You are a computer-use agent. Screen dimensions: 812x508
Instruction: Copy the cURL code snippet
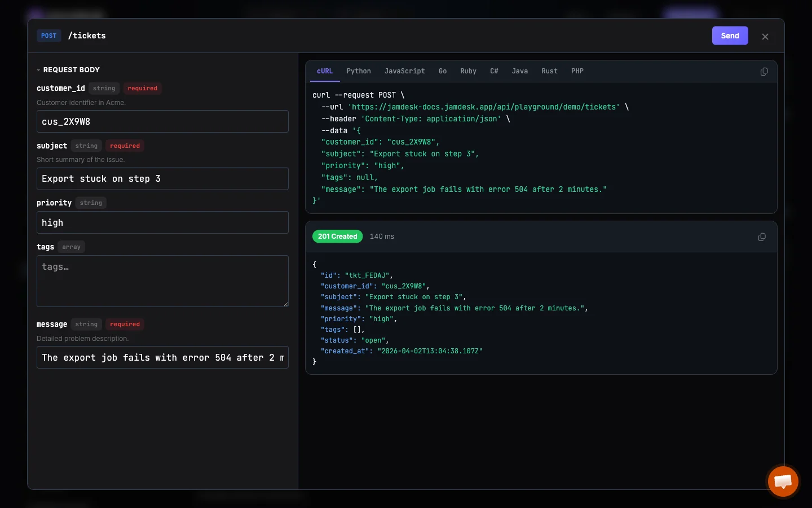[765, 72]
